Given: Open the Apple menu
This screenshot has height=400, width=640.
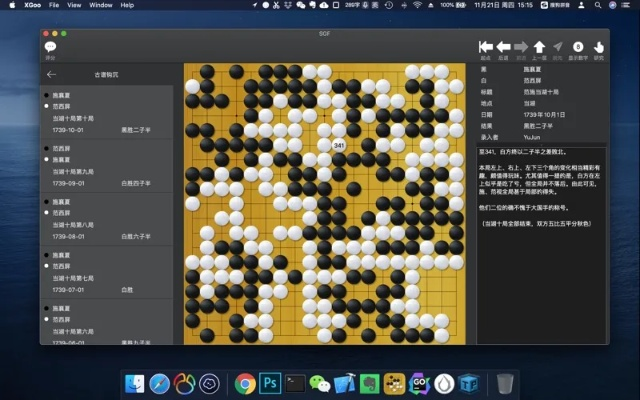Looking at the screenshot, I should tap(12, 5).
